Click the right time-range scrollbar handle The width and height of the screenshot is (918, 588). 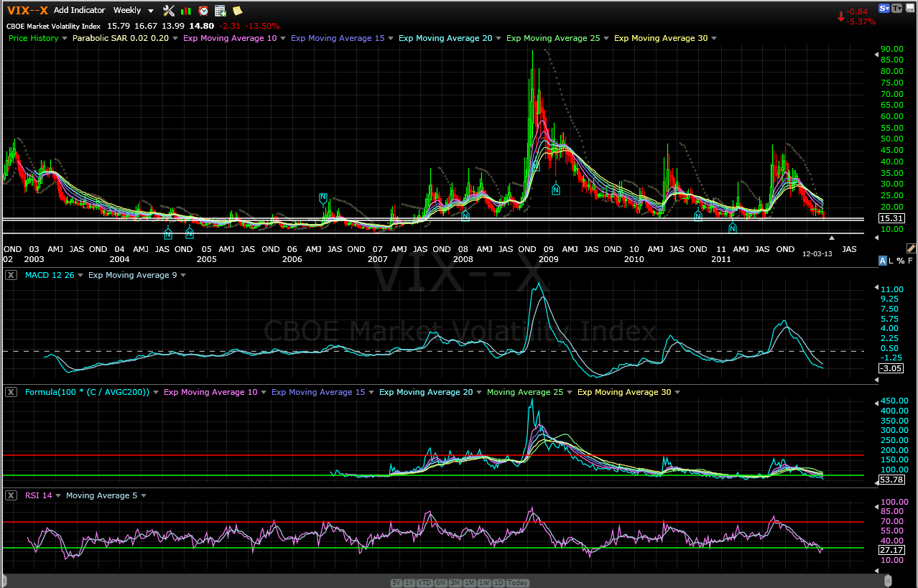[x=888, y=580]
